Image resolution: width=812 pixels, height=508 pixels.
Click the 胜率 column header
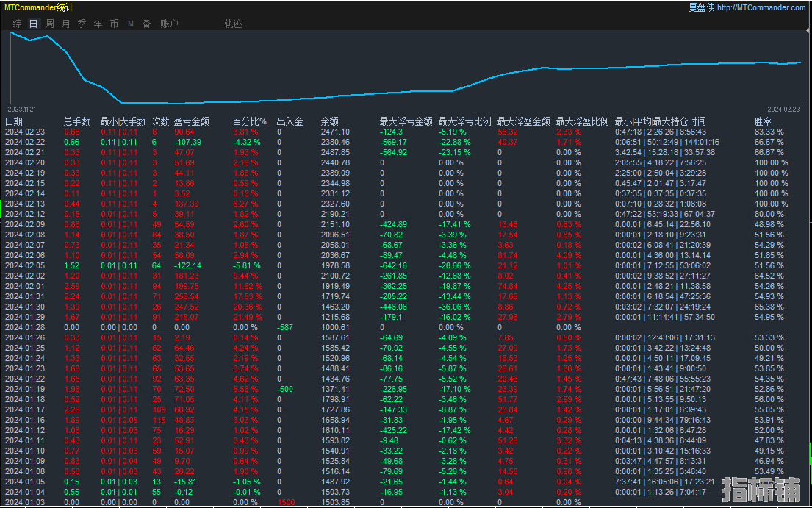point(764,121)
